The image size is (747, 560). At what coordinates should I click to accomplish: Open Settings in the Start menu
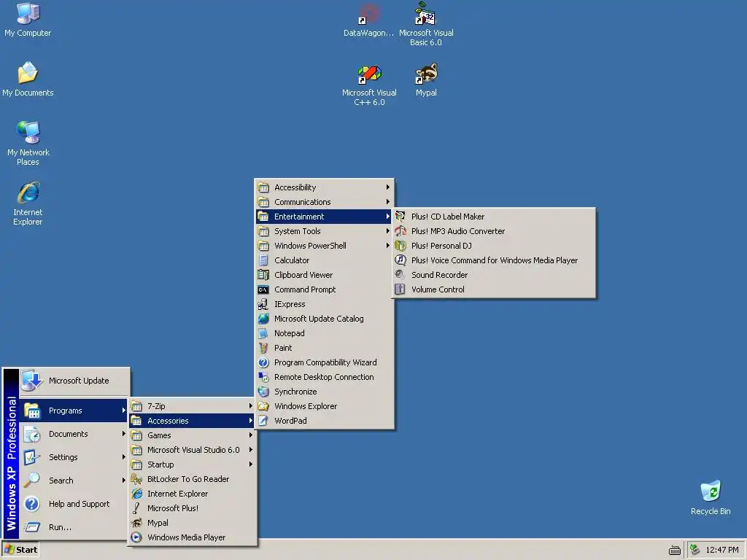[x=74, y=457]
